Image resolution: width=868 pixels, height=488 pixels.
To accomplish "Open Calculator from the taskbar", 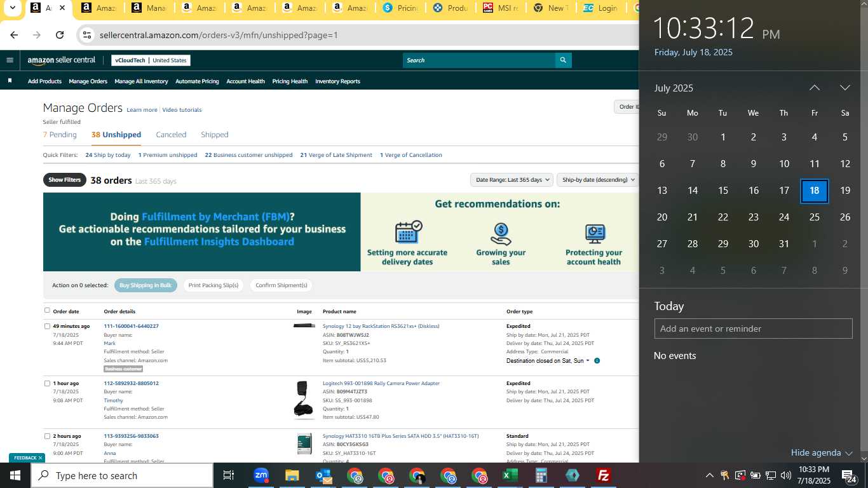I will pos(541,475).
